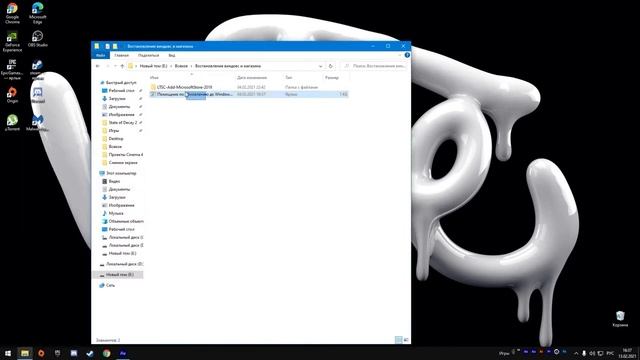Select Сеть in the navigation pane
The image size is (640, 360).
[110, 285]
